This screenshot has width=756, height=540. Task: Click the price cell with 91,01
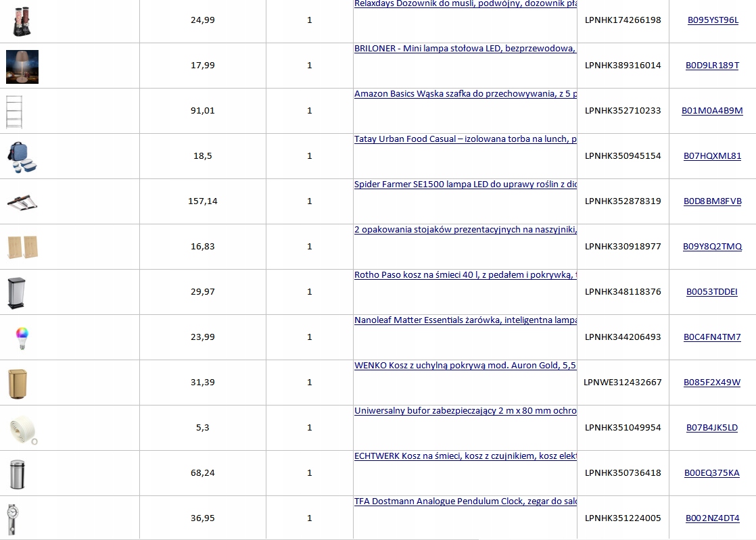203,111
